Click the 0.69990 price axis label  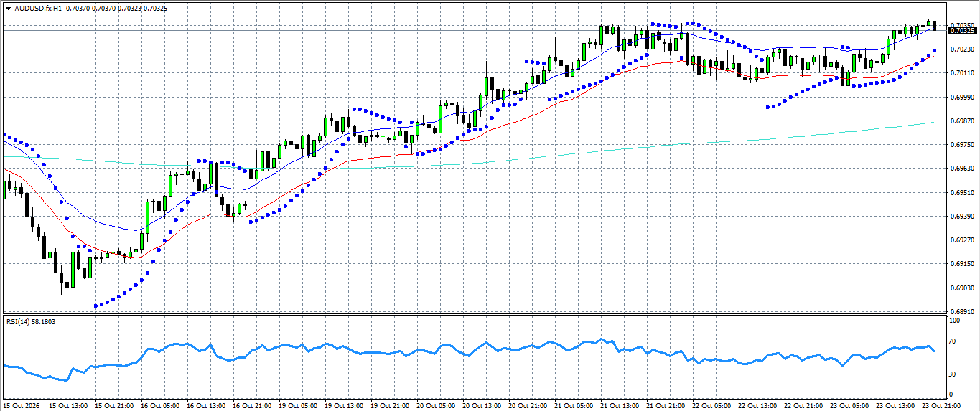962,97
